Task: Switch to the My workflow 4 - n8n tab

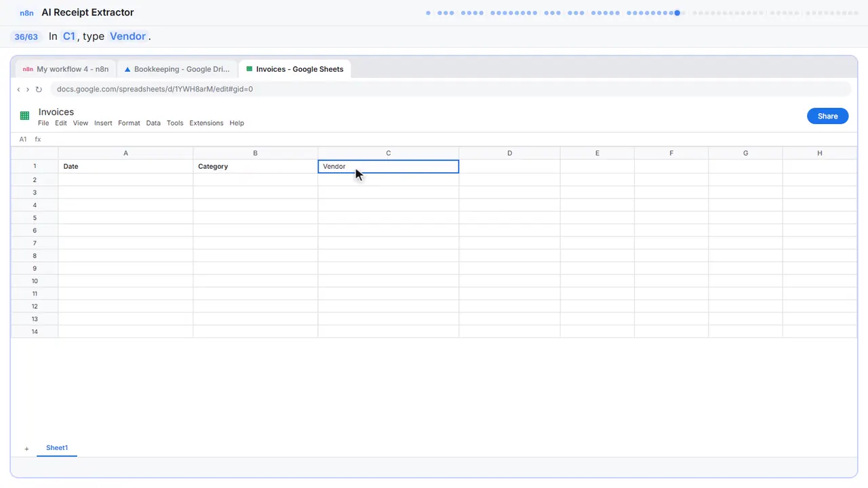Action: tap(66, 69)
